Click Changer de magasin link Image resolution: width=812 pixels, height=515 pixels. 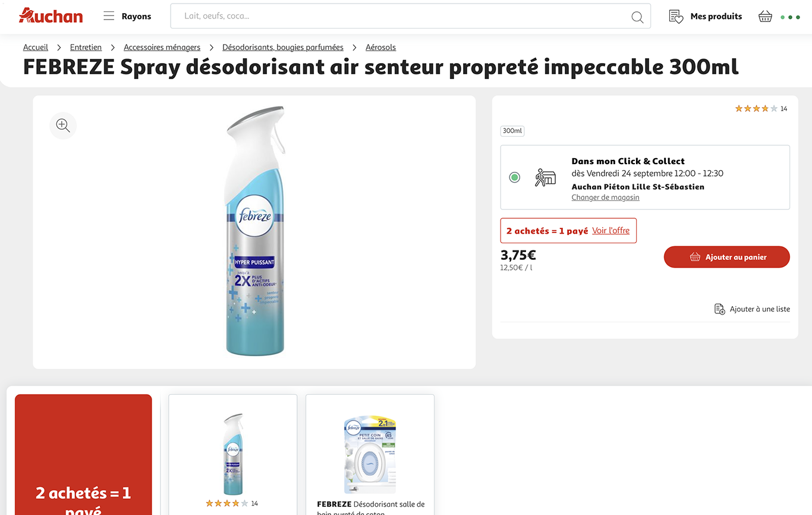[605, 197]
